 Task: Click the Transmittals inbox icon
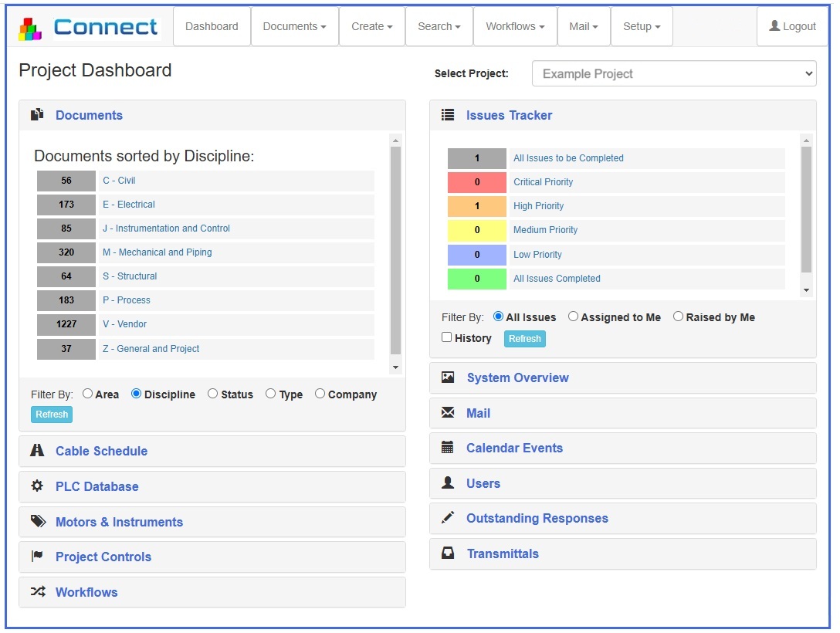[448, 553]
